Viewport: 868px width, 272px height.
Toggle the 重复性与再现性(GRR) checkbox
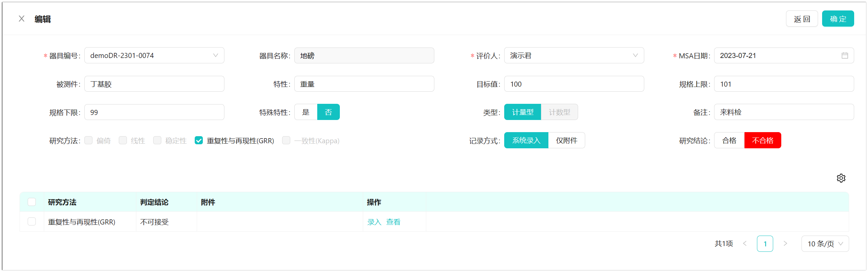coord(199,141)
